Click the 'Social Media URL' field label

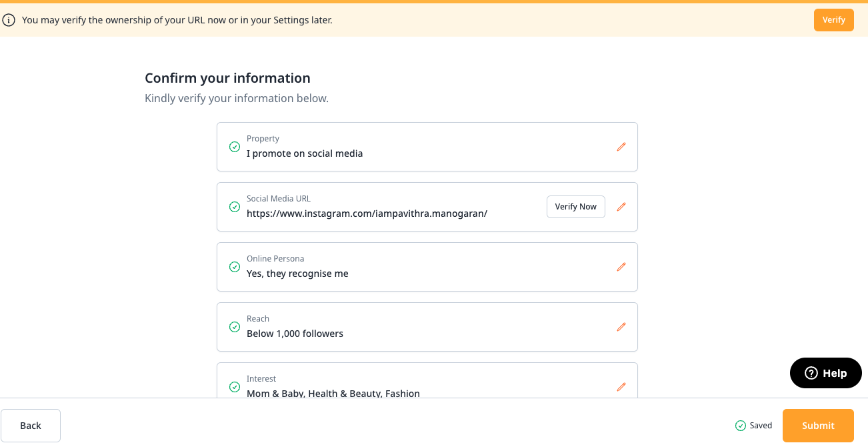[279, 199]
